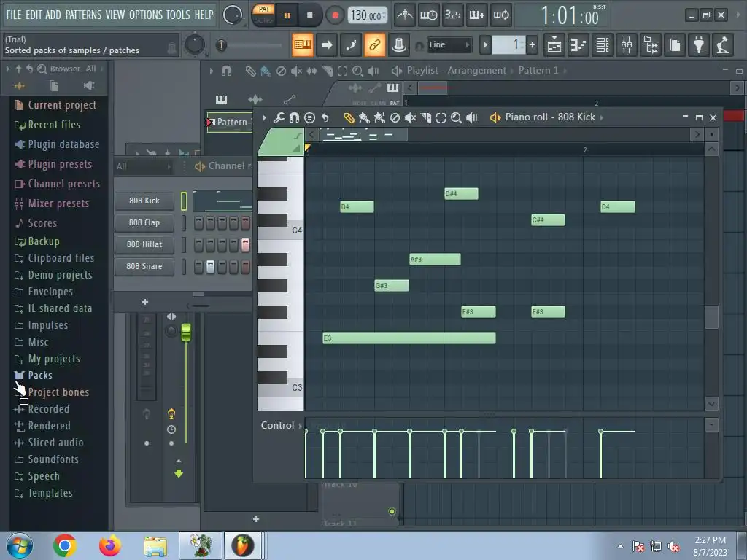Toggle 808 Kick channel select LED
The width and height of the screenshot is (747, 560).
click(184, 201)
